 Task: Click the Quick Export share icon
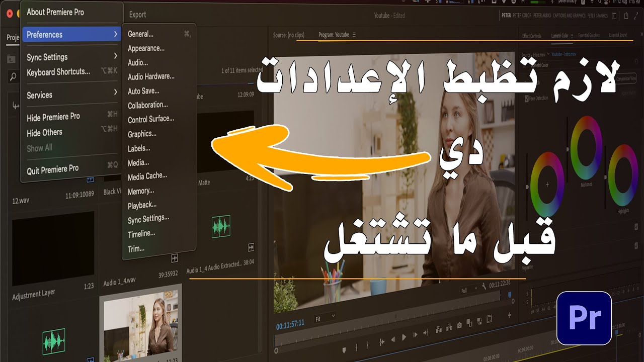click(x=626, y=16)
